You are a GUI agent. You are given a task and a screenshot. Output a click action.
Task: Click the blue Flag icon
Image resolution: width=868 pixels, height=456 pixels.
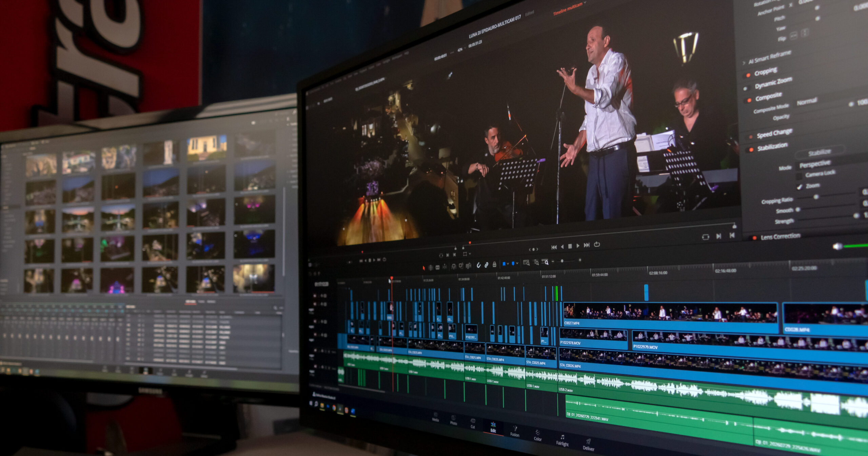(x=504, y=264)
